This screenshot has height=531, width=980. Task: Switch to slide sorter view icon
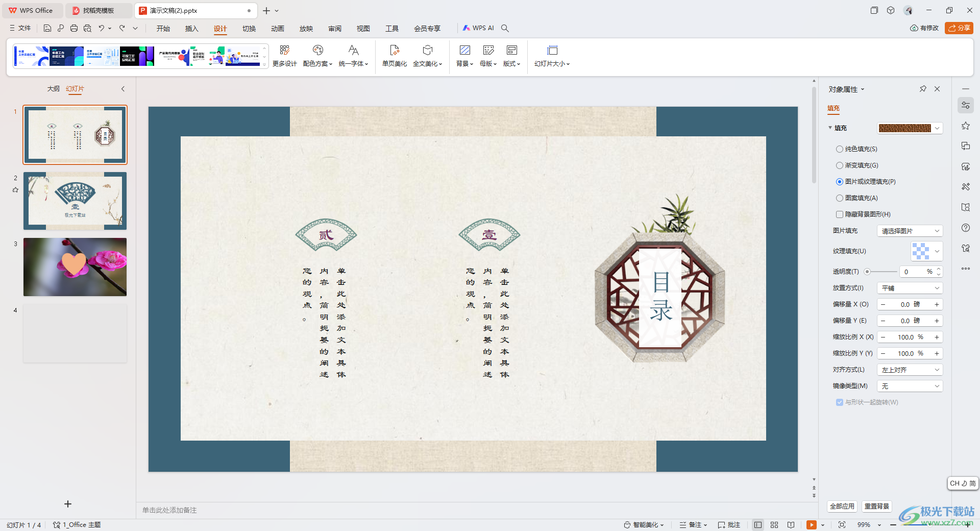[x=774, y=525]
